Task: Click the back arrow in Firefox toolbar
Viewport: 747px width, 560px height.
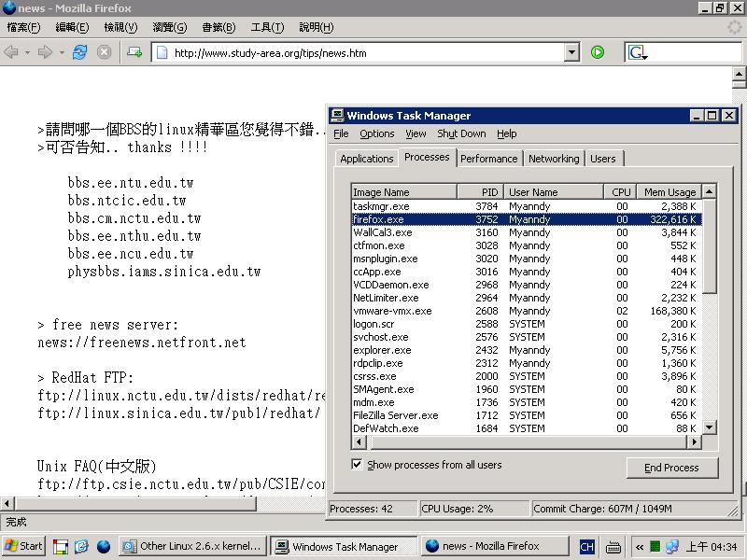Action: coord(11,53)
